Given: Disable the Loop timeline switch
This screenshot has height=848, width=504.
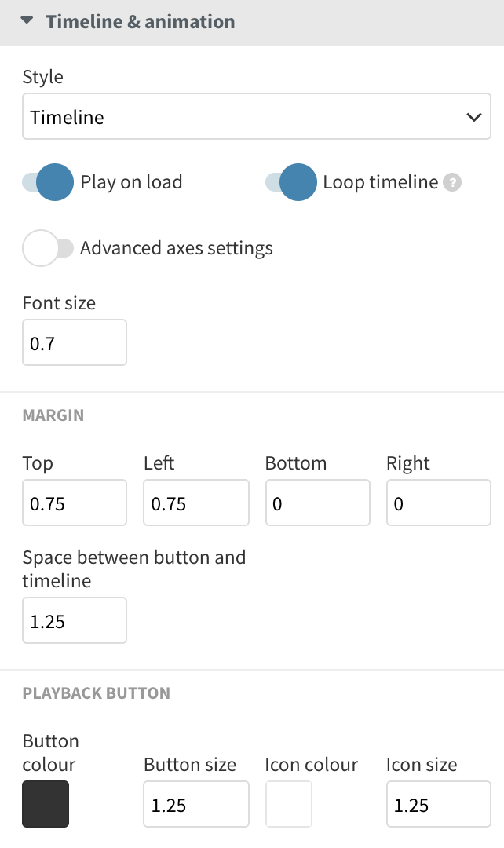Looking at the screenshot, I should click(x=291, y=182).
